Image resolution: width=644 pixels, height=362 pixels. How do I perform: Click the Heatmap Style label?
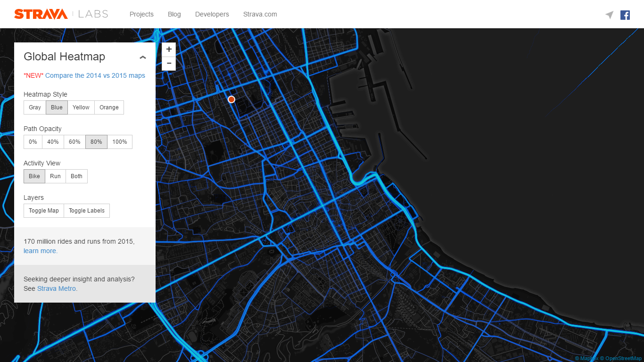coord(45,94)
